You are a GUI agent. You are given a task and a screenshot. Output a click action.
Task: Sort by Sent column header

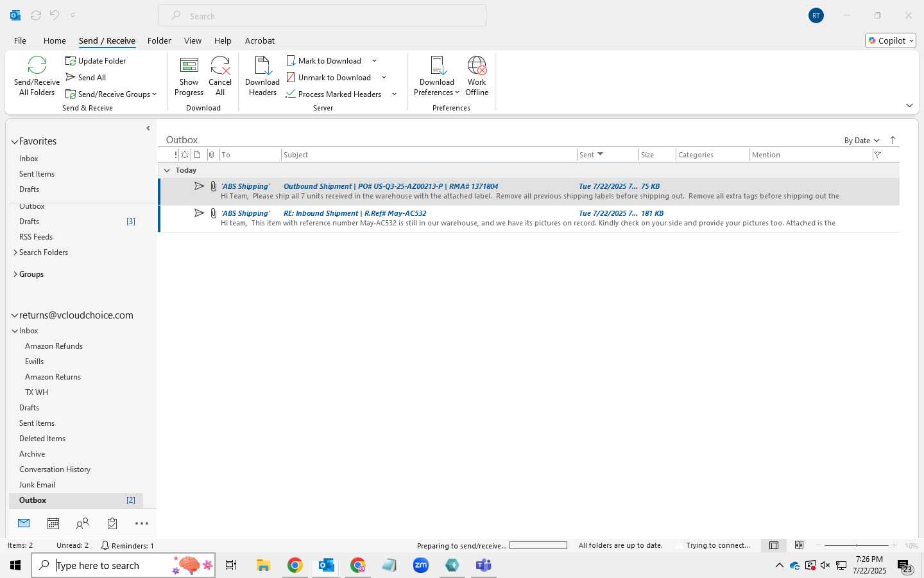pos(607,155)
